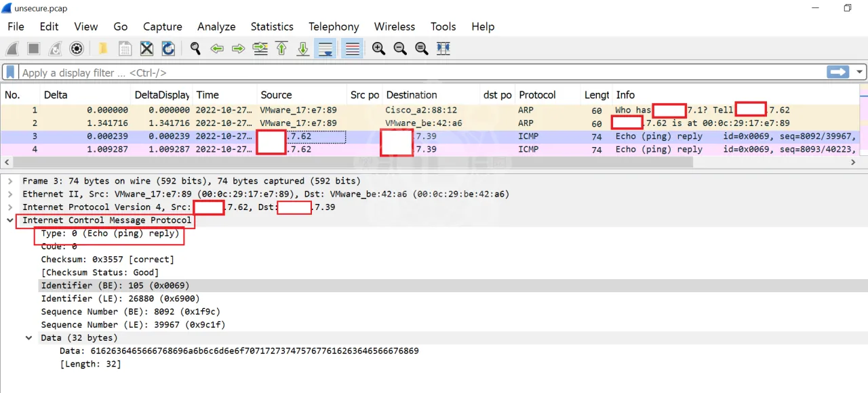
Task: Expand the Frame 3 tree node
Action: [10, 181]
